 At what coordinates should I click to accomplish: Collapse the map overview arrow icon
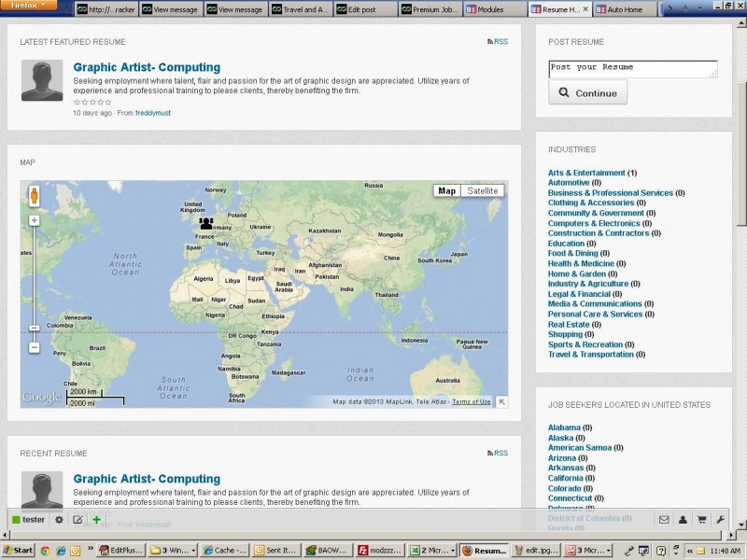501,402
